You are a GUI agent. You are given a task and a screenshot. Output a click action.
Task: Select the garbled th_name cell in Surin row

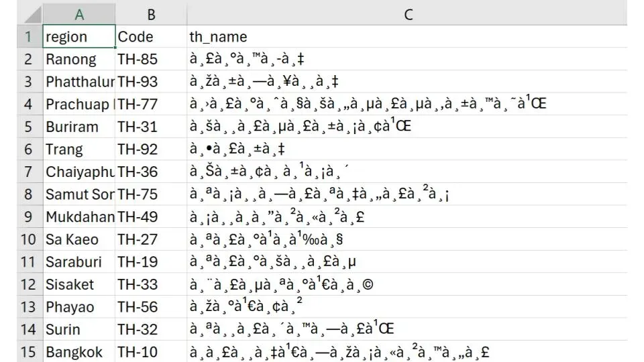click(407, 329)
